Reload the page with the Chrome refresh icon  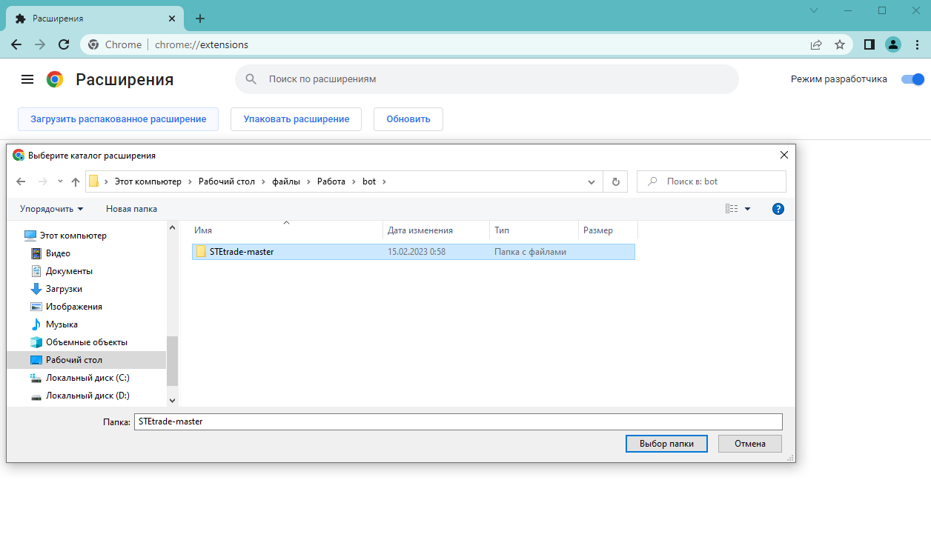pyautogui.click(x=64, y=44)
